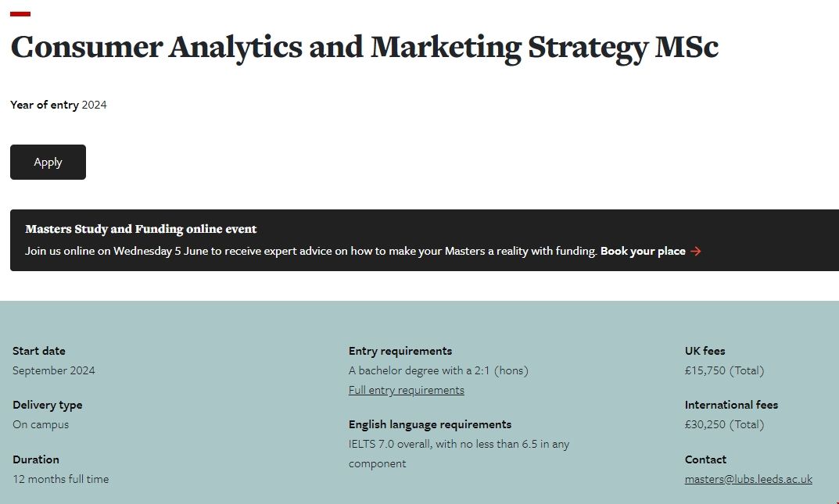
Task: Click the red accent bar above the title
Action: [20, 13]
